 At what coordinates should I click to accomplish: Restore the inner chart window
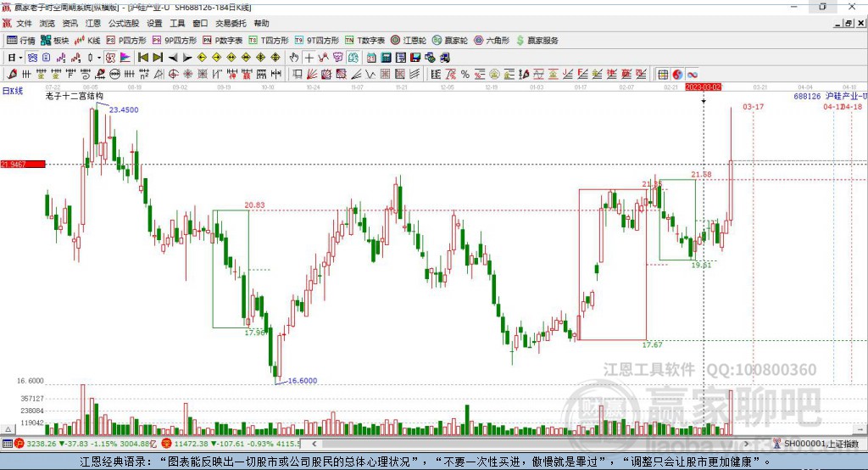(849, 23)
